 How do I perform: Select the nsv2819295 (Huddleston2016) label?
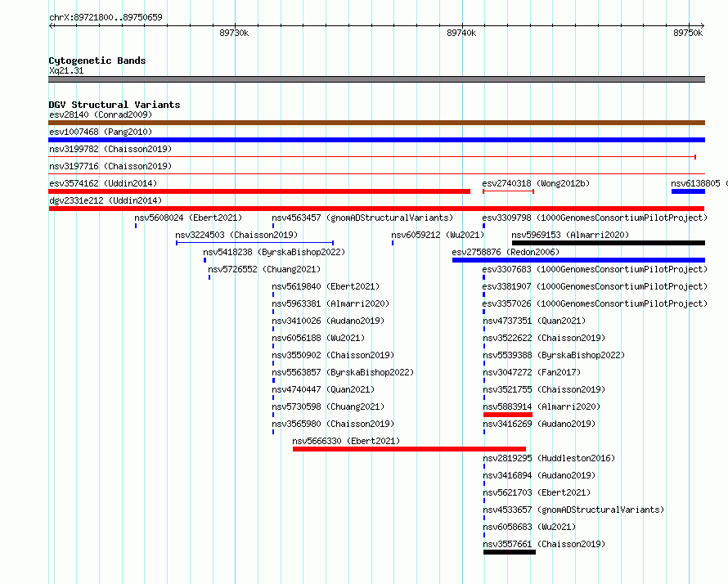coord(549,458)
